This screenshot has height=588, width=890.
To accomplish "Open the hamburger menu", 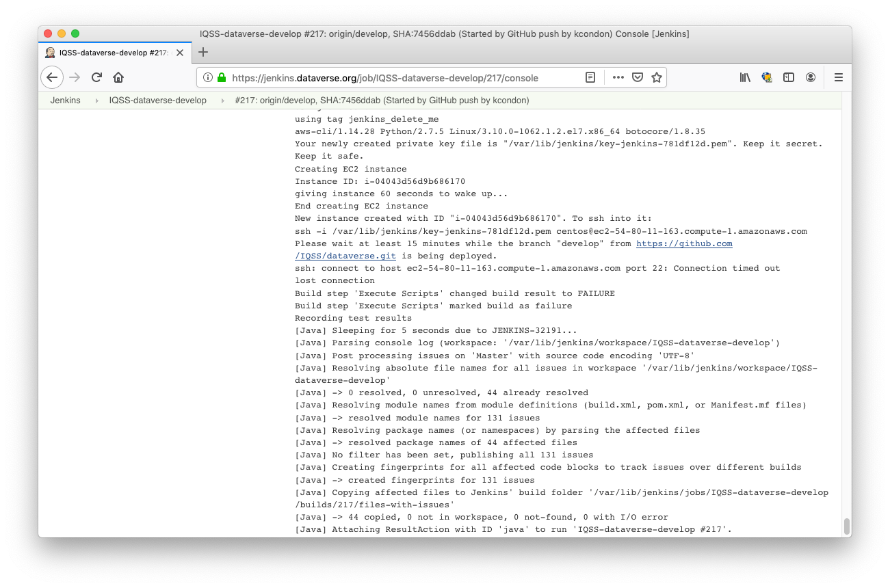I will click(x=838, y=77).
